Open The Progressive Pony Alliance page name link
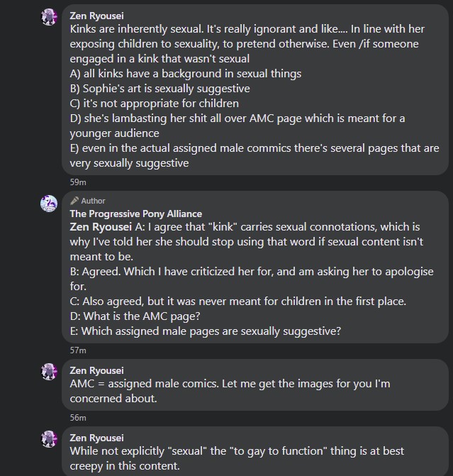 click(x=135, y=214)
